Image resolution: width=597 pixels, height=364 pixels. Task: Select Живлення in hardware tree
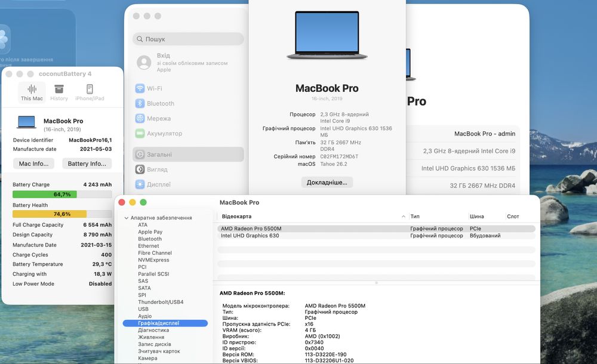pyautogui.click(x=151, y=337)
